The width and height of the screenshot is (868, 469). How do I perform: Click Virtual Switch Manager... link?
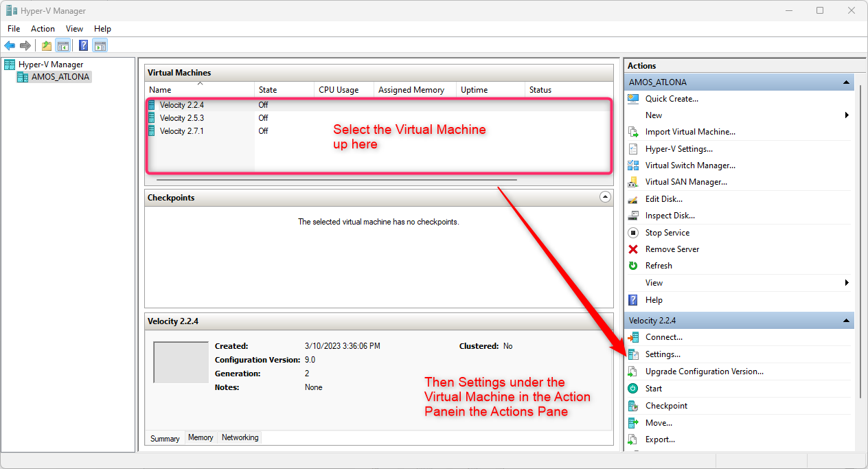[x=690, y=165]
